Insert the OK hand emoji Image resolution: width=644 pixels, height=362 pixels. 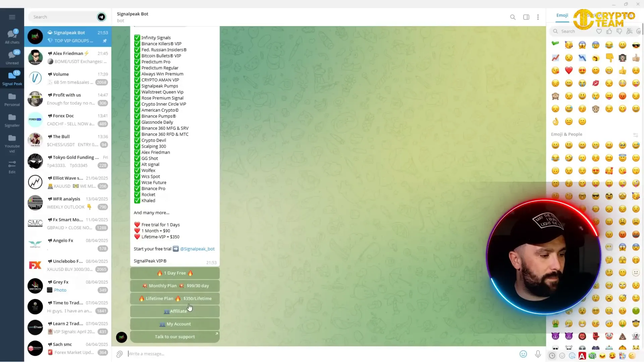point(555,121)
